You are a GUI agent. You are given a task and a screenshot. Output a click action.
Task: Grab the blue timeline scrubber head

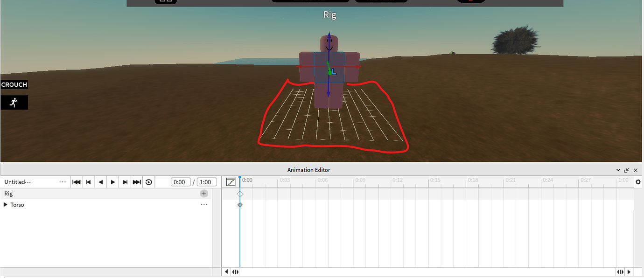click(240, 178)
